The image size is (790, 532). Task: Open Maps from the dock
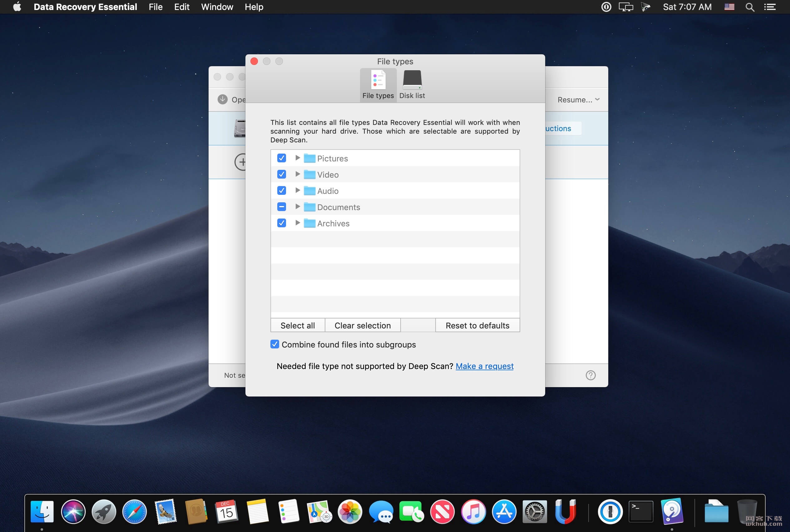pyautogui.click(x=319, y=512)
